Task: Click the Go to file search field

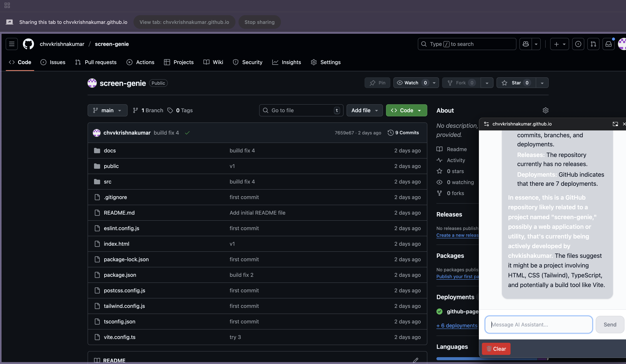Action: 301,110
